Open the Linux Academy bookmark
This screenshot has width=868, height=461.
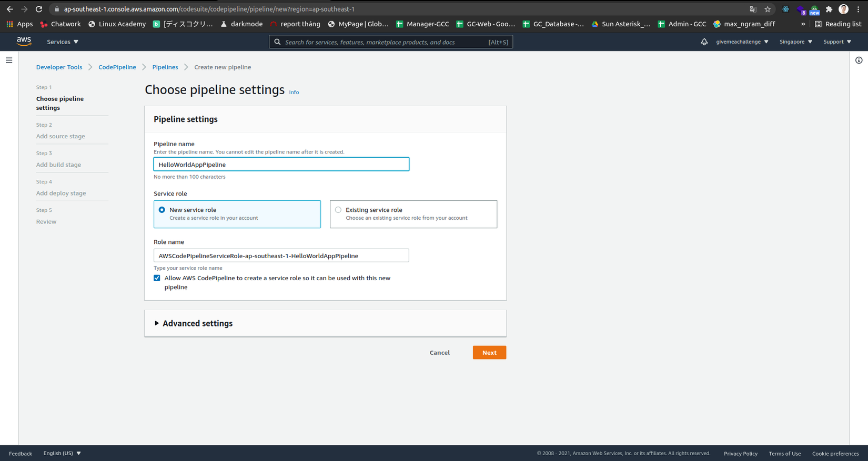[x=117, y=24]
